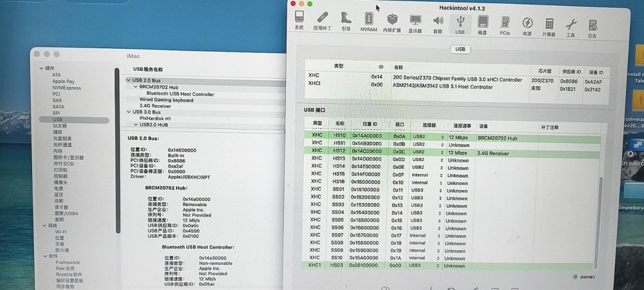This screenshot has height=290, width=644.
Task: Select ATA in System Information sidebar
Action: tap(56, 75)
